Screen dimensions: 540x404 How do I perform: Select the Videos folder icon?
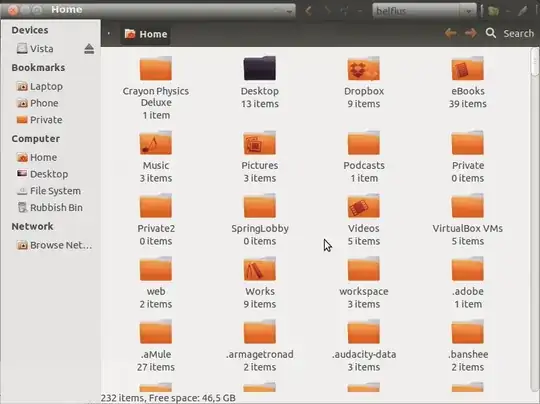364,206
